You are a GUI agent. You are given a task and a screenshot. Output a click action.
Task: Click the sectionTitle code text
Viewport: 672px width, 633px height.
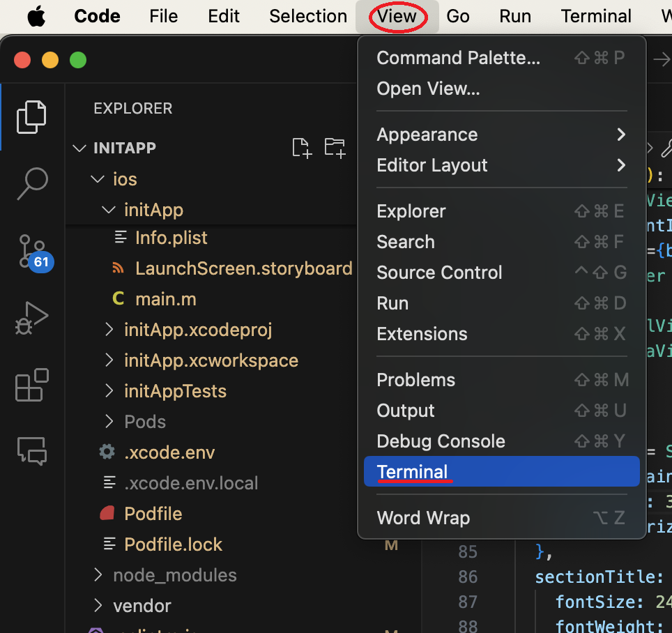coord(596,577)
